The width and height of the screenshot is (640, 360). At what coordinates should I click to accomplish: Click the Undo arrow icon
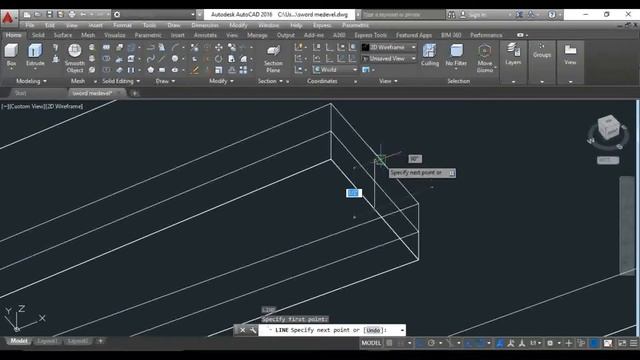(x=83, y=14)
